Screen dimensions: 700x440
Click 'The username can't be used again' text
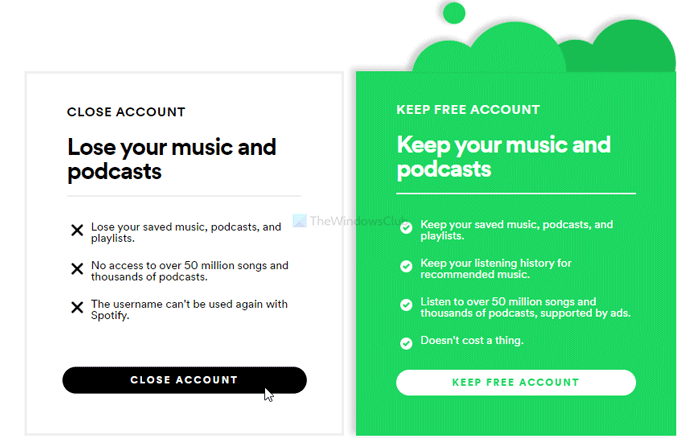pos(189,309)
